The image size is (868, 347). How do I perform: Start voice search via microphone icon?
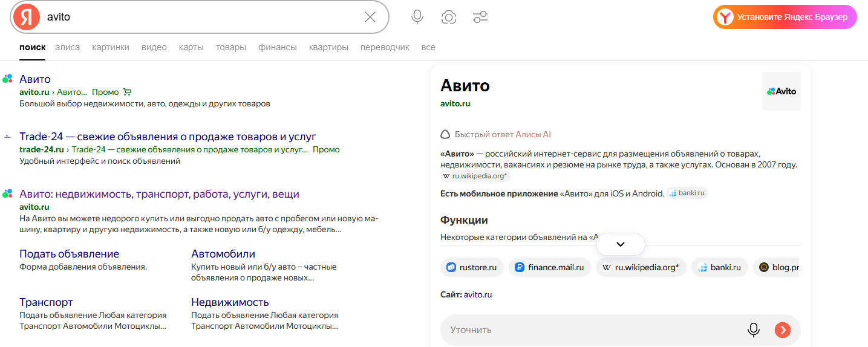417,17
